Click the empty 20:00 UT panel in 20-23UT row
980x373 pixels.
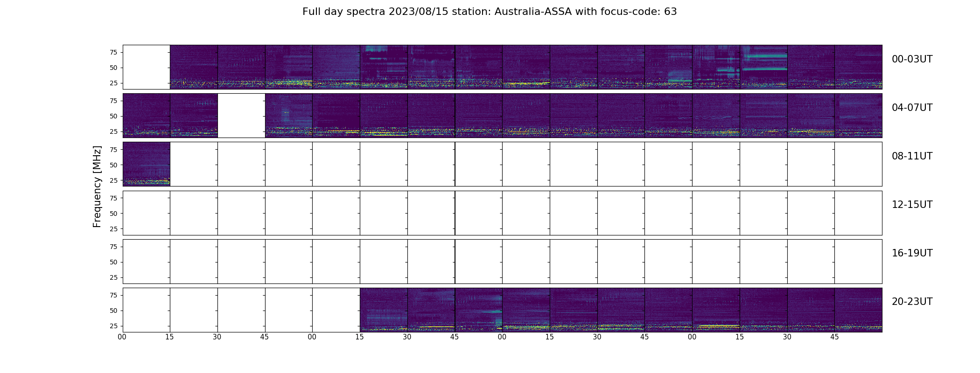[146, 310]
